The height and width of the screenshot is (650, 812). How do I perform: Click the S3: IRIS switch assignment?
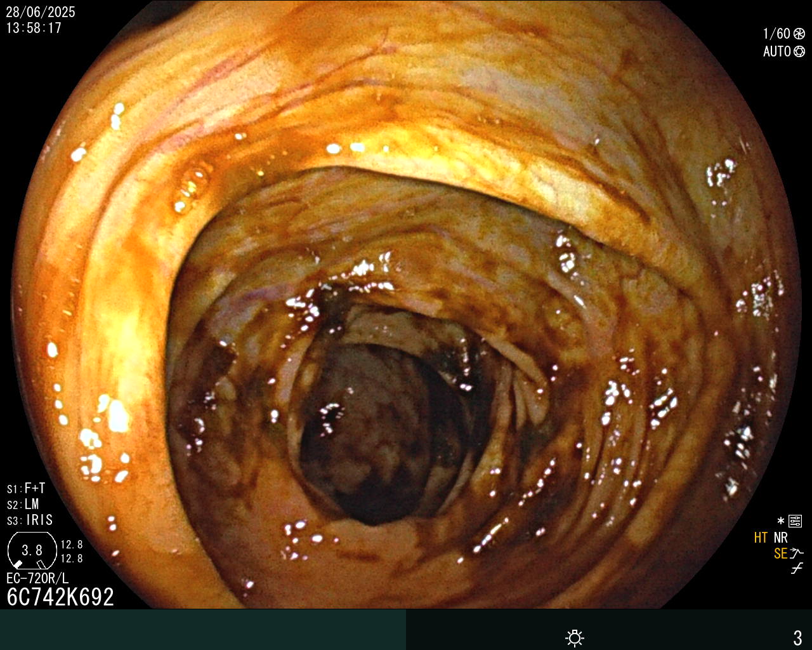pyautogui.click(x=30, y=520)
